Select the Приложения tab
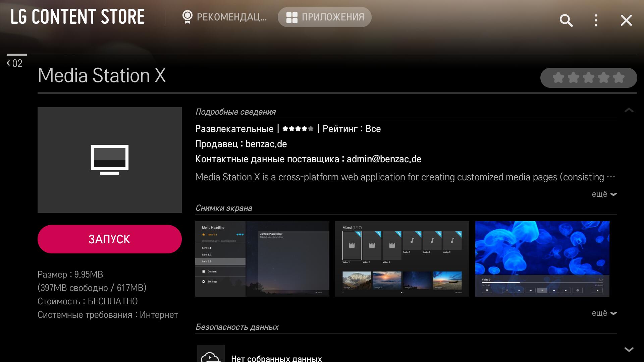The width and height of the screenshot is (644, 362). [x=325, y=17]
